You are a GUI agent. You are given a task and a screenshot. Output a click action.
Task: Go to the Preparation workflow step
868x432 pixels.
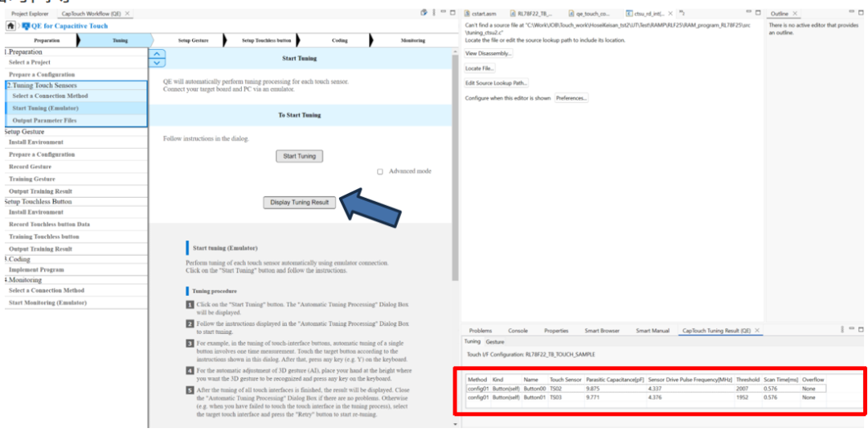(47, 40)
